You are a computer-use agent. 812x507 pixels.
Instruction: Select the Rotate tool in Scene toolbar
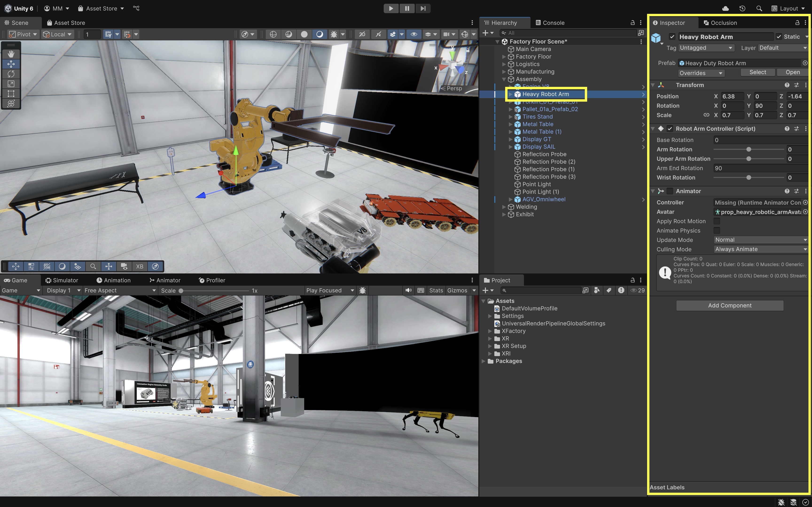[11, 74]
